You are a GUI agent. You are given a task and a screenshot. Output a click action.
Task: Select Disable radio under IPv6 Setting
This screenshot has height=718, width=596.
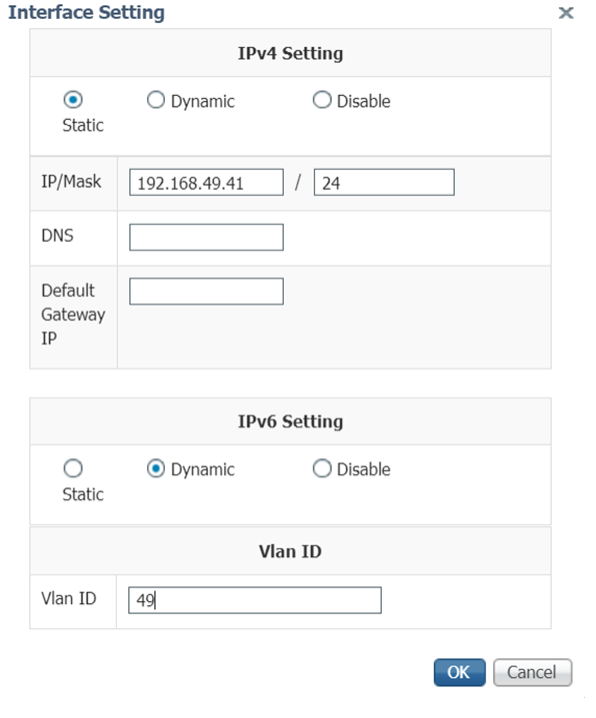coord(322,468)
